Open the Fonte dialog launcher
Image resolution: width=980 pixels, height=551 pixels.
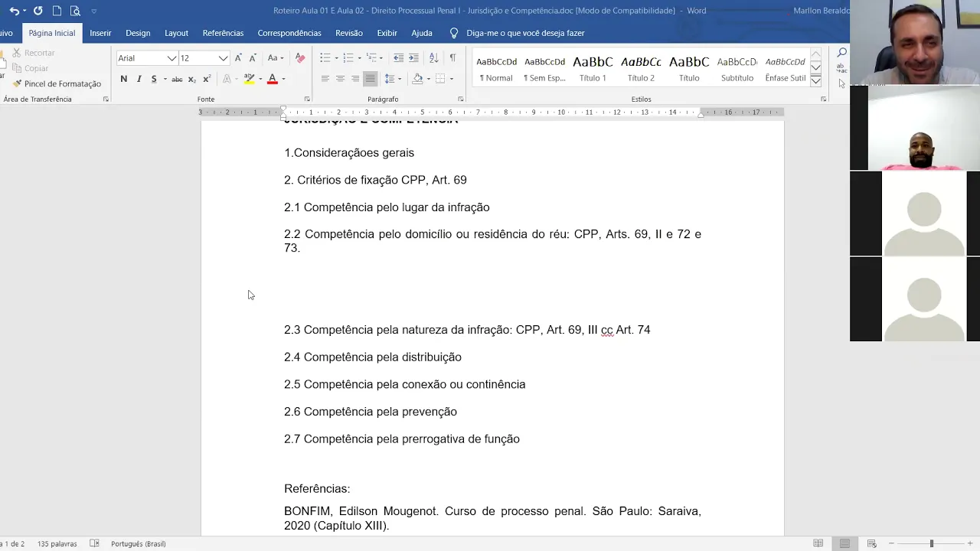click(307, 99)
